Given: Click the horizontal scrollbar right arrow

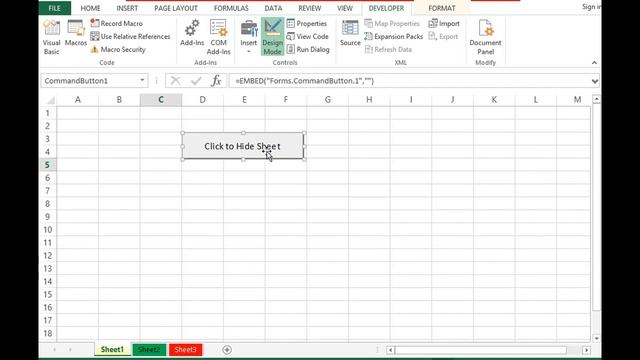Looking at the screenshot, I should (x=587, y=350).
